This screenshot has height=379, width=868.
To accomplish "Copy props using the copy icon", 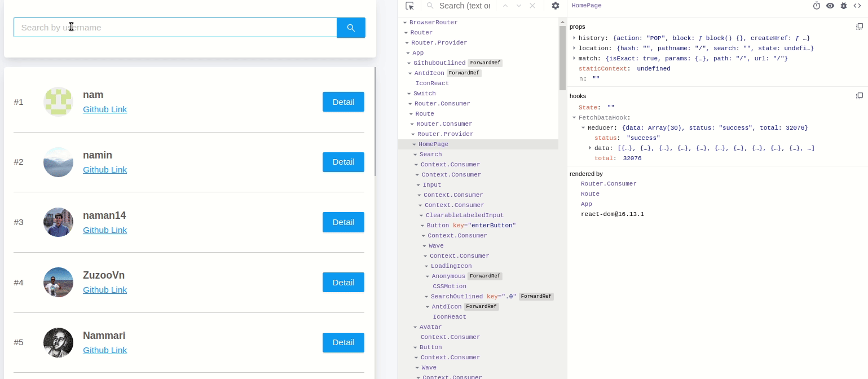I will coord(859,27).
